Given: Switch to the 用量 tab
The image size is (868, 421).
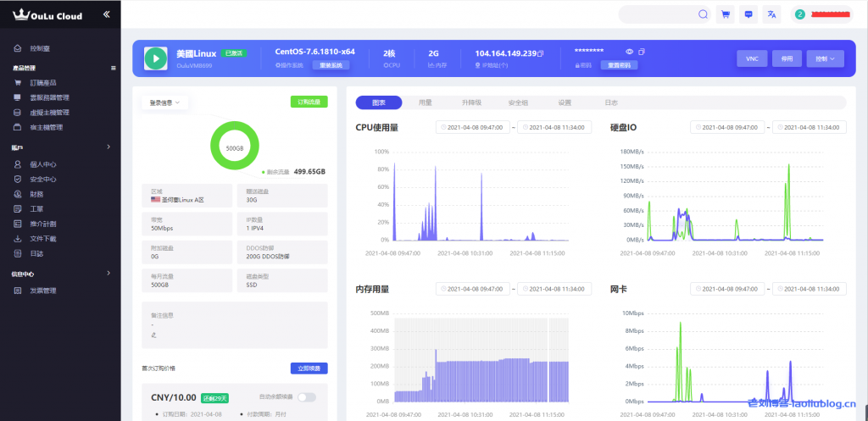Looking at the screenshot, I should [x=426, y=102].
